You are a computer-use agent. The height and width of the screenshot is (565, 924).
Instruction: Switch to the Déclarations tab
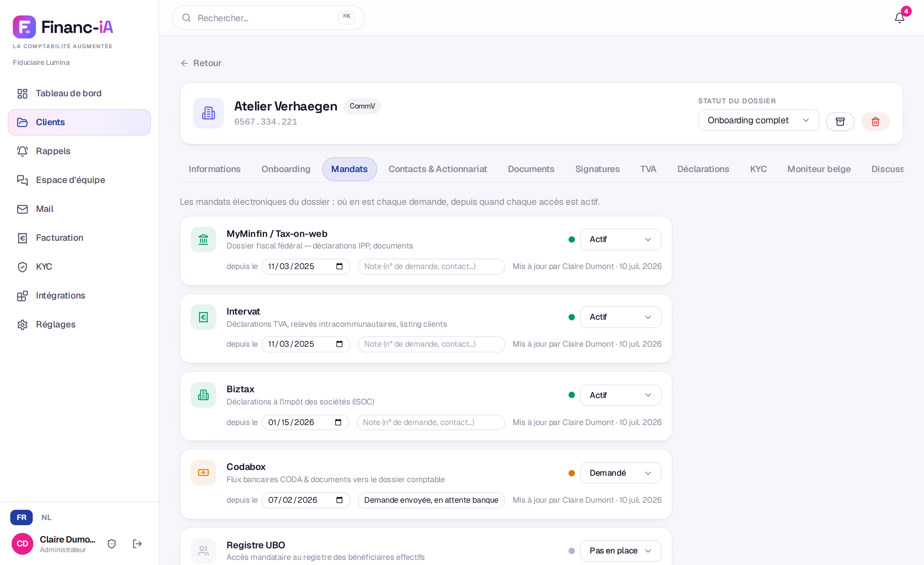pos(703,169)
